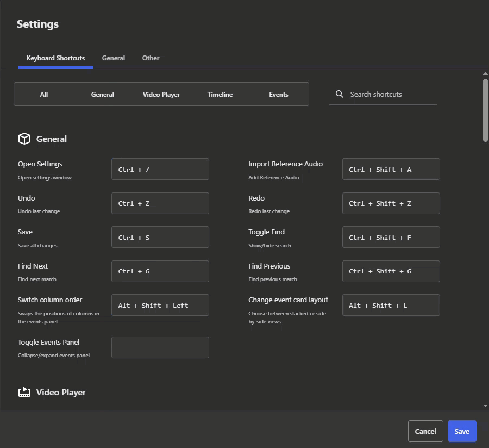Click the Save button
Viewport: 489px width, 448px height.
point(461,431)
